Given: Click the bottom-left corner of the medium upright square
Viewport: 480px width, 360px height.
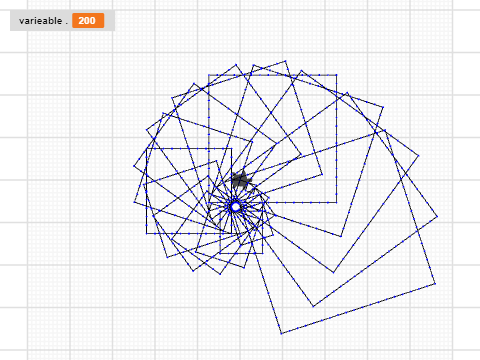Looking at the screenshot, I should pyautogui.click(x=147, y=233).
